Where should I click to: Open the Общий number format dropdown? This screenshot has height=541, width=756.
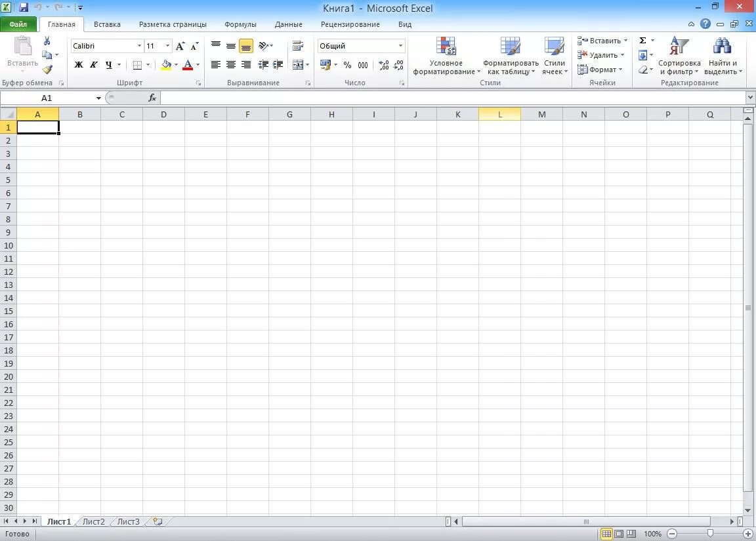pyautogui.click(x=400, y=46)
